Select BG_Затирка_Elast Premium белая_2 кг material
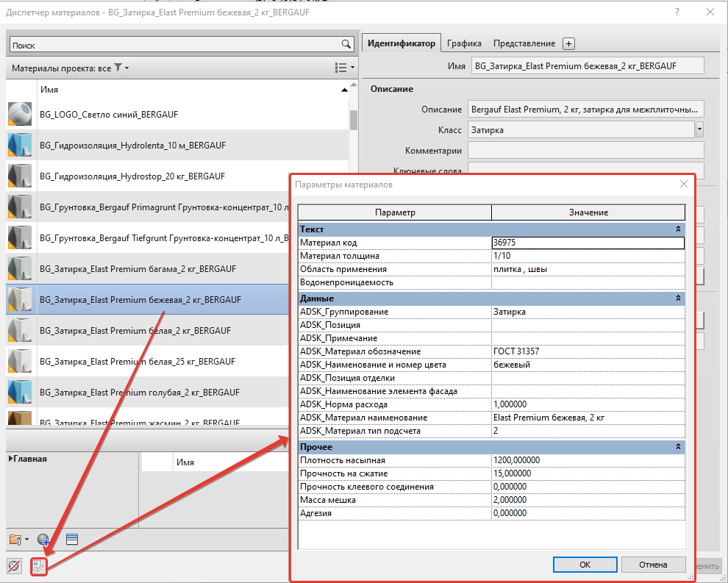728x583 pixels. point(148,331)
